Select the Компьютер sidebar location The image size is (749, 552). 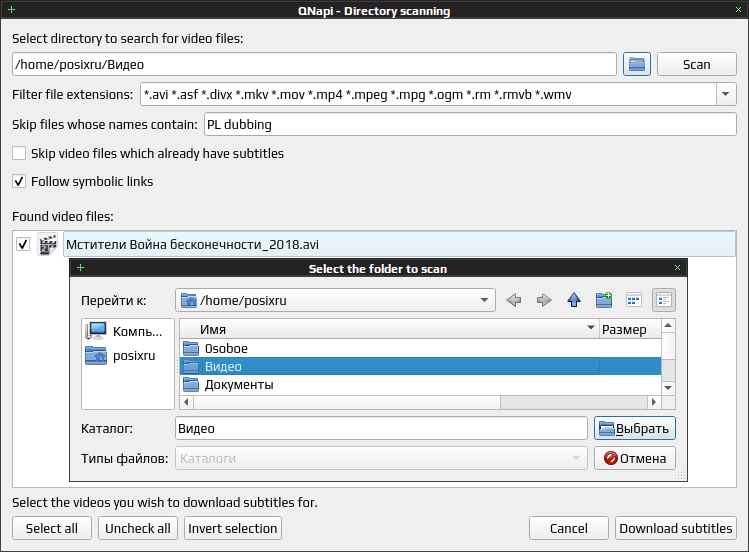click(124, 331)
